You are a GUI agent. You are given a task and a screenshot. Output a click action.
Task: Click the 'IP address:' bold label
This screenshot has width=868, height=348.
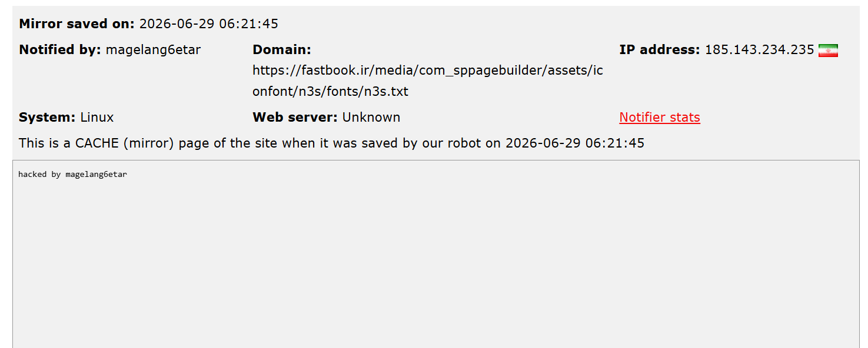660,50
